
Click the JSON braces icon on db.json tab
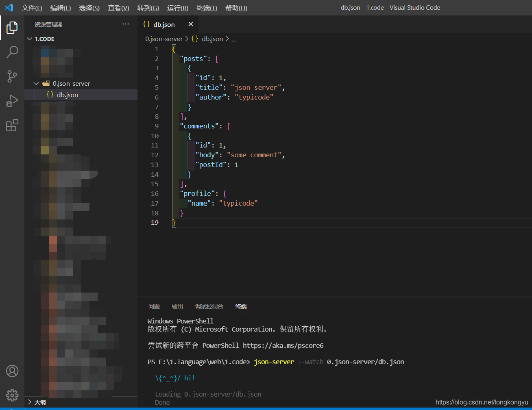tap(146, 24)
